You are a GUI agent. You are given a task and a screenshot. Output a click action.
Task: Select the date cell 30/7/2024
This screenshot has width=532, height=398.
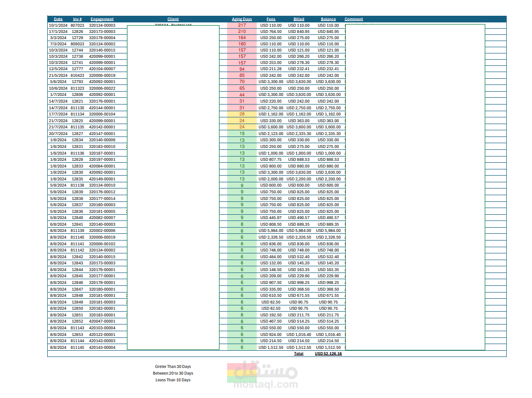[x=58, y=134]
